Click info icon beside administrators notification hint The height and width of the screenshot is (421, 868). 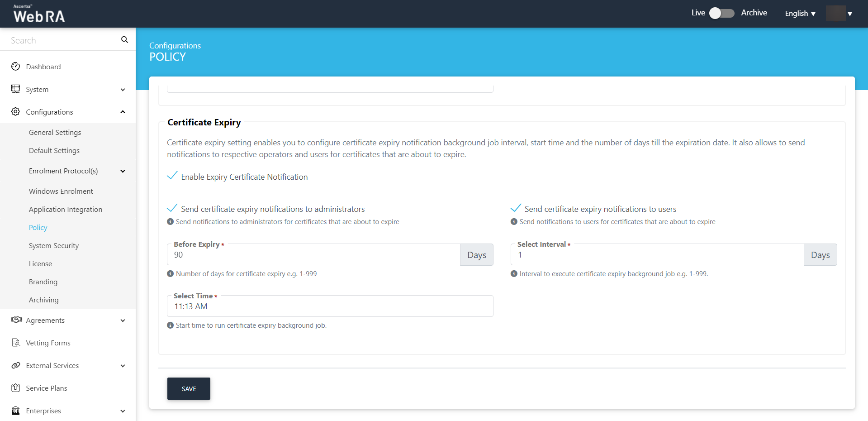tap(171, 222)
